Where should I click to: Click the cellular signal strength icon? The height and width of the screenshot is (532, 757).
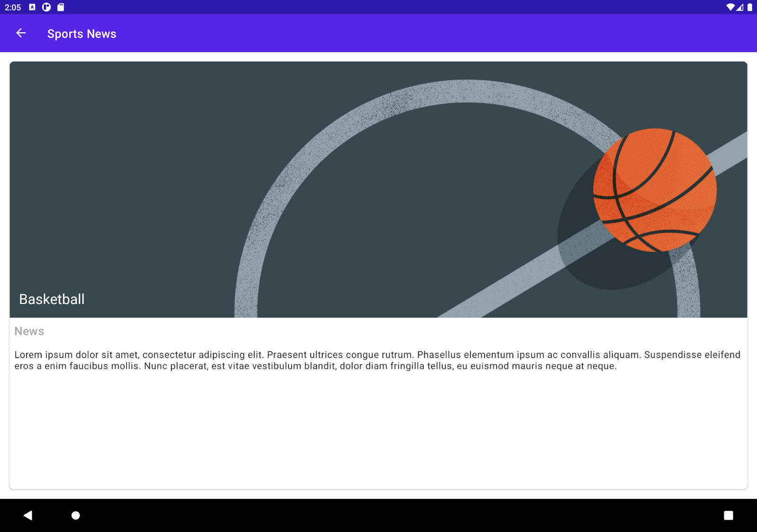(740, 7)
